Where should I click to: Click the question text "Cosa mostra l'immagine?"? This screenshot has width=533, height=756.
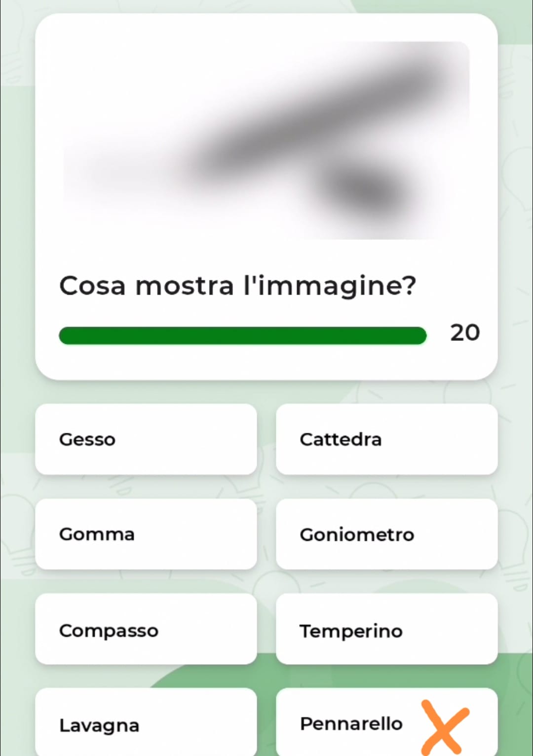(237, 286)
